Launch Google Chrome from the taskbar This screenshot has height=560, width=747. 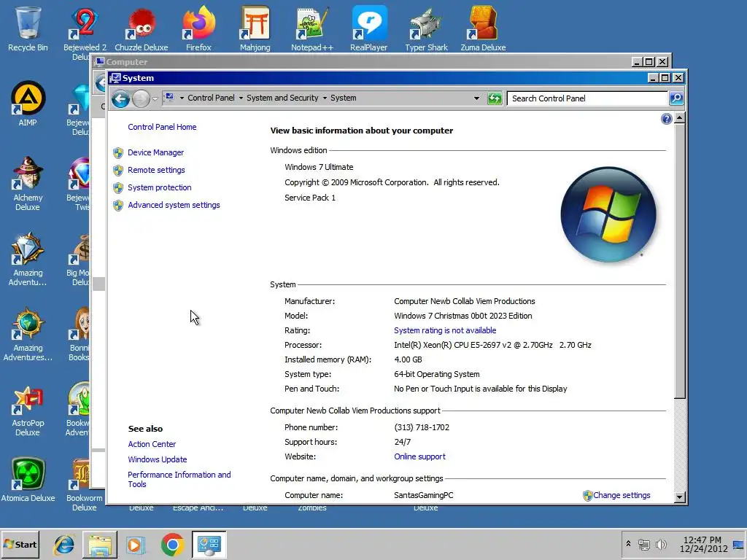(x=172, y=544)
